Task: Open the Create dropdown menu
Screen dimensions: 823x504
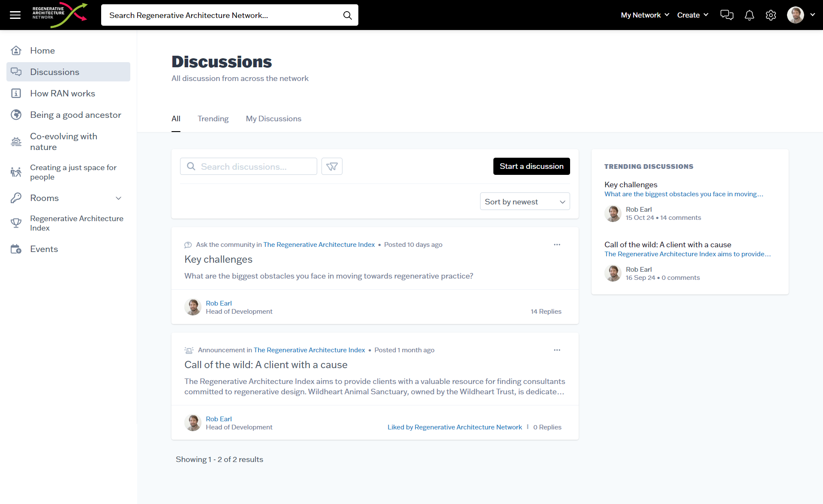Action: [692, 15]
